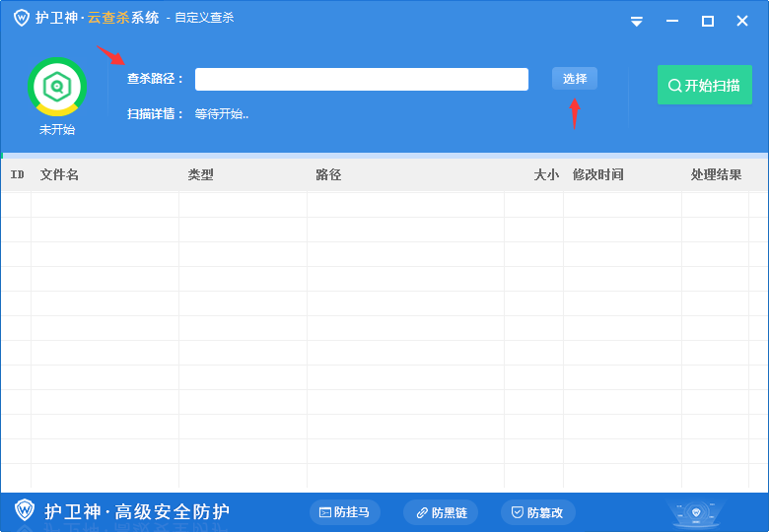This screenshot has width=769, height=532.
Task: Click the 类型 column header
Action: [201, 175]
